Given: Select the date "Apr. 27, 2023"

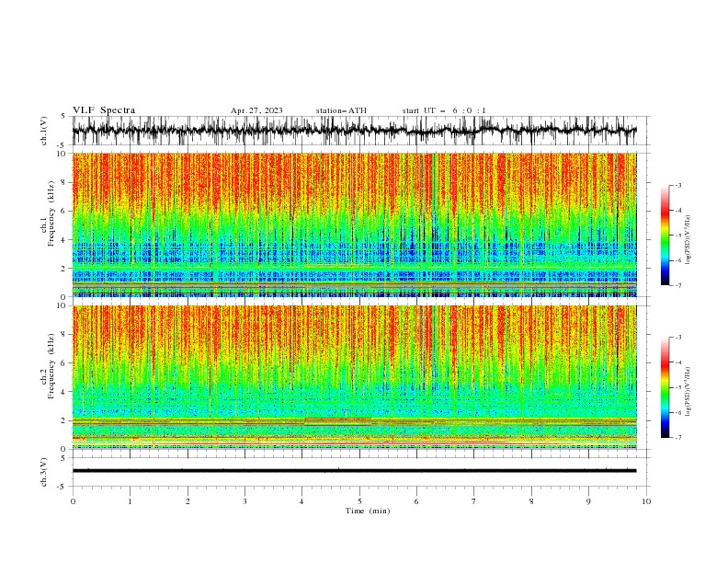Looking at the screenshot, I should pos(256,110).
